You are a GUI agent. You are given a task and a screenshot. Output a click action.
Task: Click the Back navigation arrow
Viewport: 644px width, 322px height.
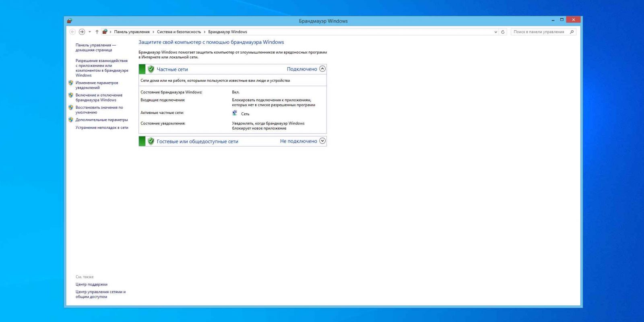click(72, 32)
